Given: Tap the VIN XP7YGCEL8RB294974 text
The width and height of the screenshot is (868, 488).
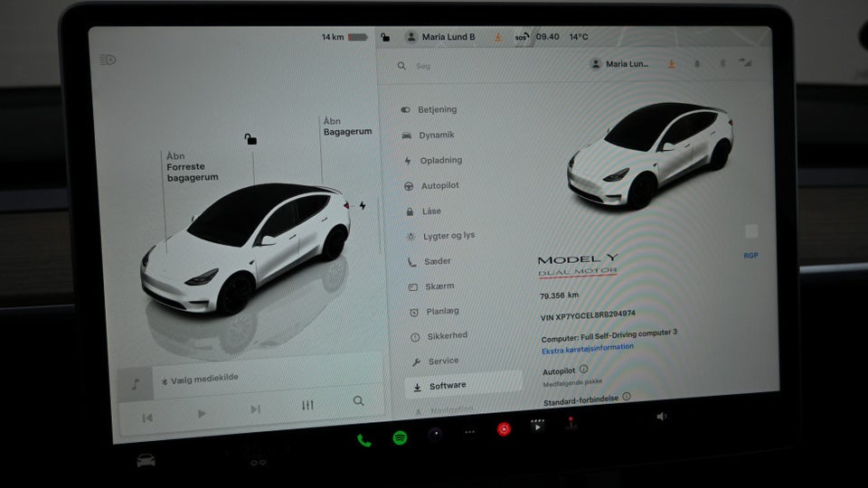Looking at the screenshot, I should [x=588, y=315].
